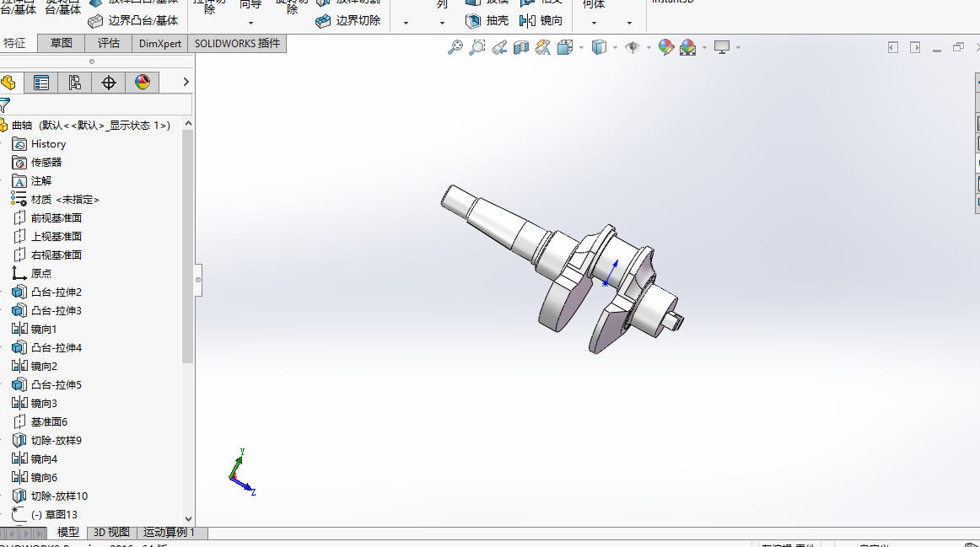
Task: Select 材质 <未指定> in tree
Action: pos(55,200)
